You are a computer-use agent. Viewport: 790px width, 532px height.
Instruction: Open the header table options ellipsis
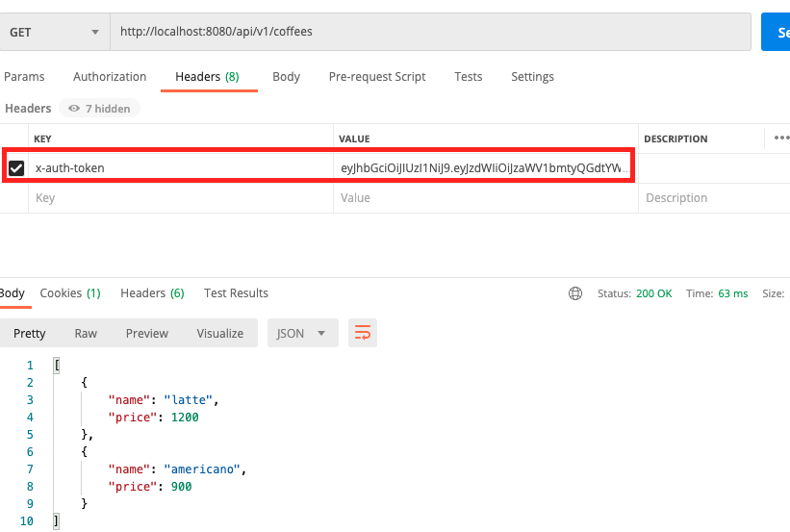(781, 138)
